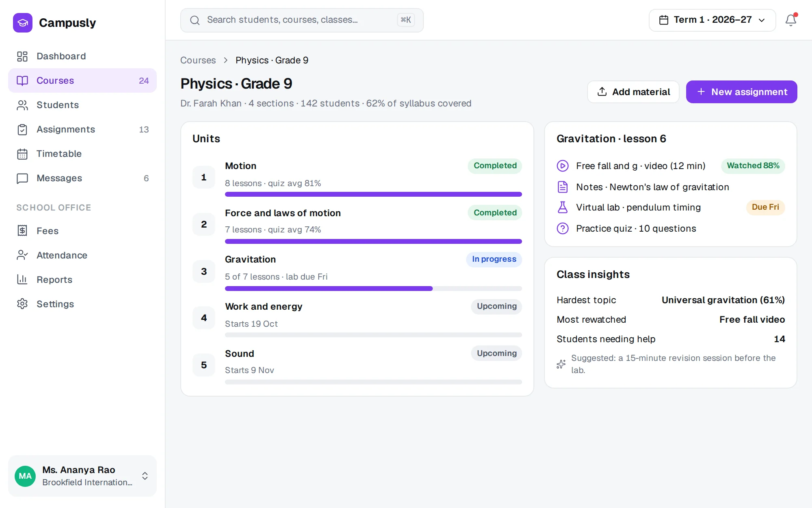Viewport: 812px width, 508px height.
Task: Click the Courses book icon
Action: (22, 80)
